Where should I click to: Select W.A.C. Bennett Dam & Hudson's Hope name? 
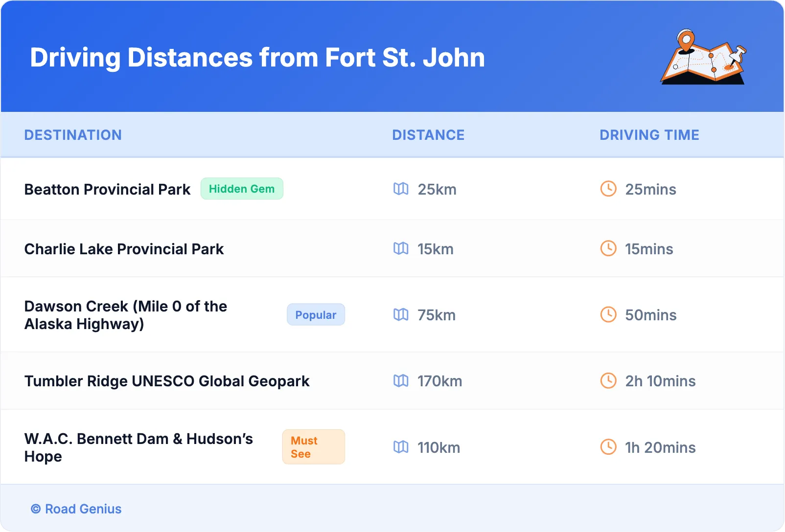[x=139, y=447]
